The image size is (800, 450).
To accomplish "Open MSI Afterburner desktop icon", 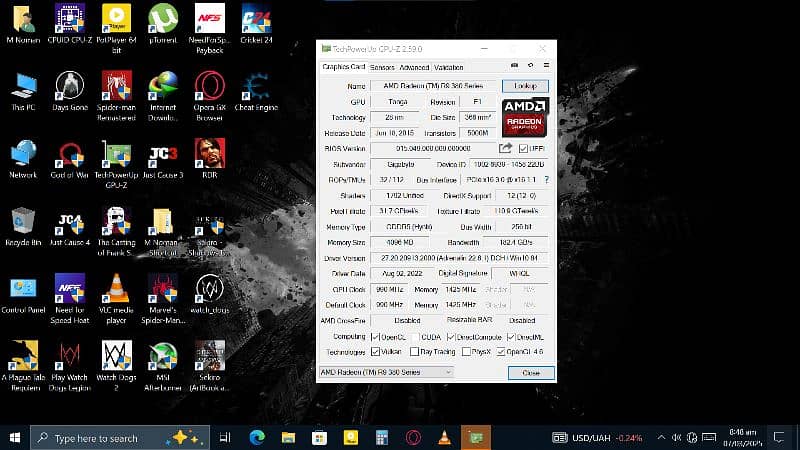I will tap(163, 366).
